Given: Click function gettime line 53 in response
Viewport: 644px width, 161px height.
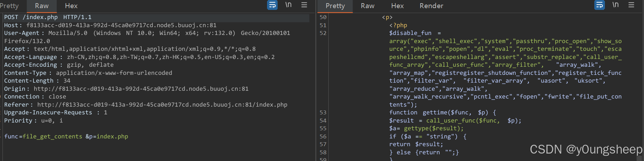Looking at the screenshot, I should pyautogui.click(x=442, y=112).
